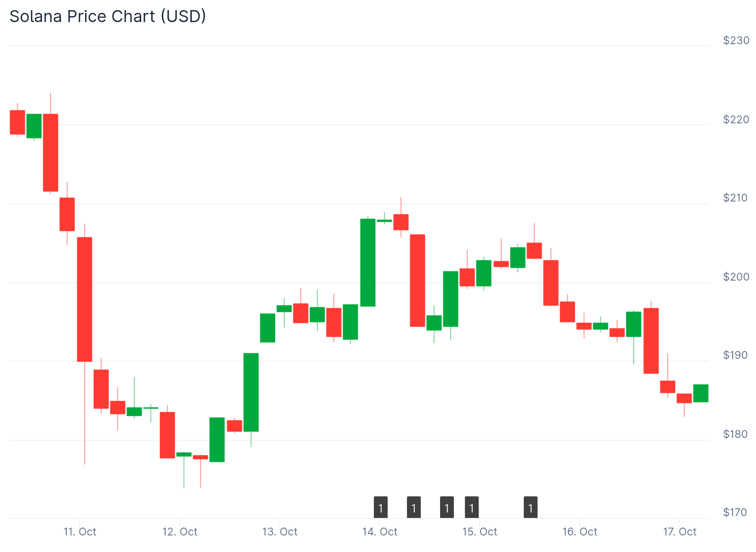Select the tallest red candle near 11. Oct
756x552 pixels.
point(85,299)
